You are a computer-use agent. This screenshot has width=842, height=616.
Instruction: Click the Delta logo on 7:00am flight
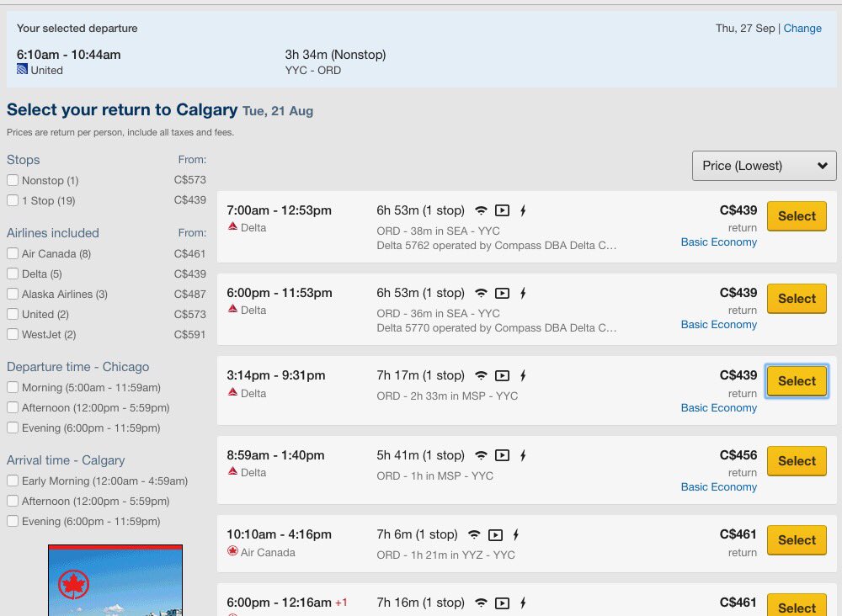pos(232,226)
